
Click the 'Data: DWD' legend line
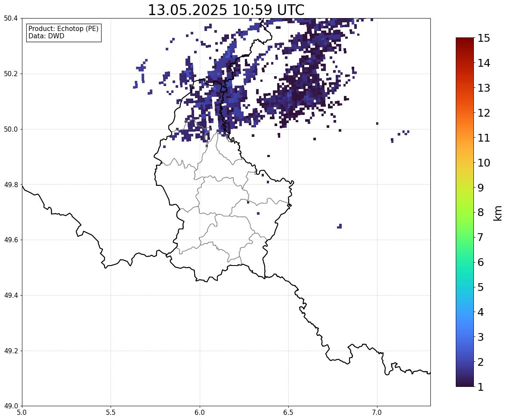point(46,36)
